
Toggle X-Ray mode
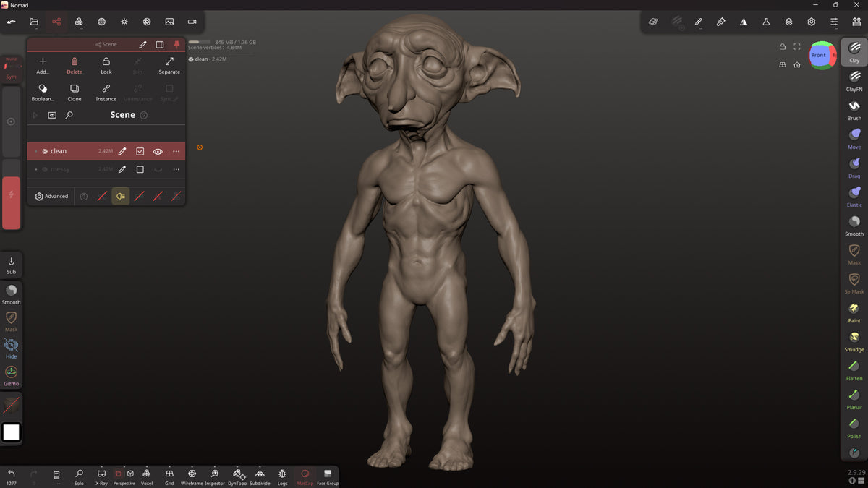click(x=101, y=476)
